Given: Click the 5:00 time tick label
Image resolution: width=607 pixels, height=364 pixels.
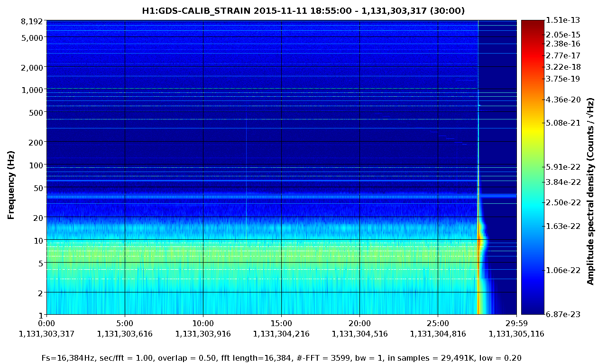Looking at the screenshot, I should point(125,324).
